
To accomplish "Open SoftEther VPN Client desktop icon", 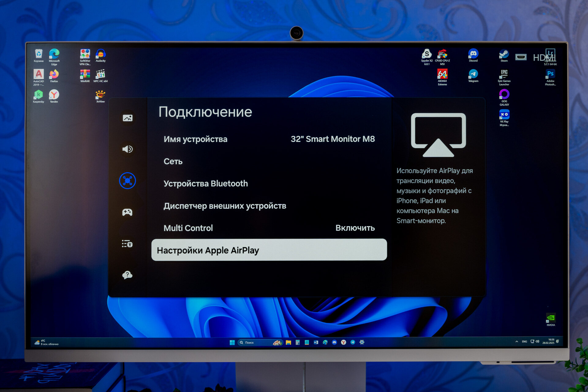I will tap(85, 57).
